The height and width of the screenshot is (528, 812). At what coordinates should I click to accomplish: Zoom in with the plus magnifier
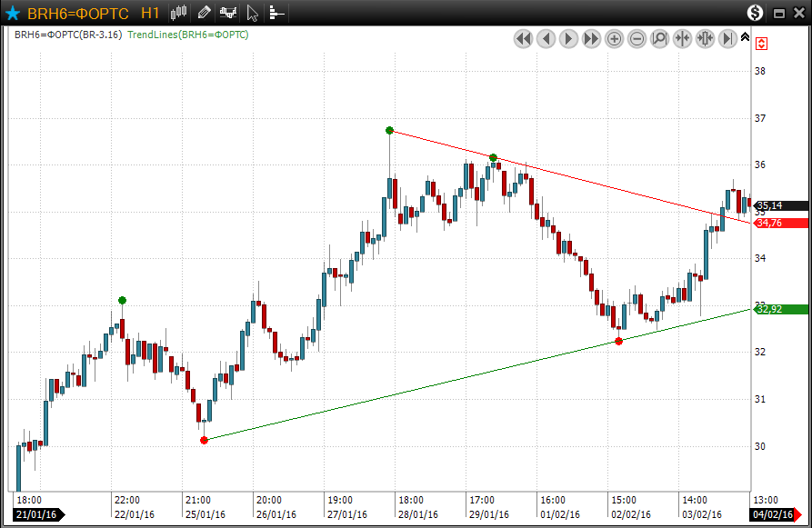(614, 38)
